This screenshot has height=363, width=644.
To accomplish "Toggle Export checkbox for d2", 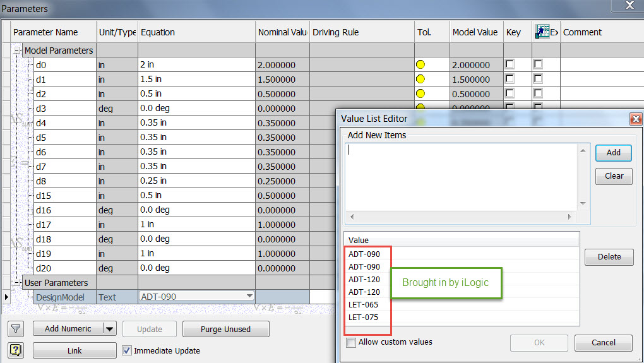I will click(x=538, y=93).
